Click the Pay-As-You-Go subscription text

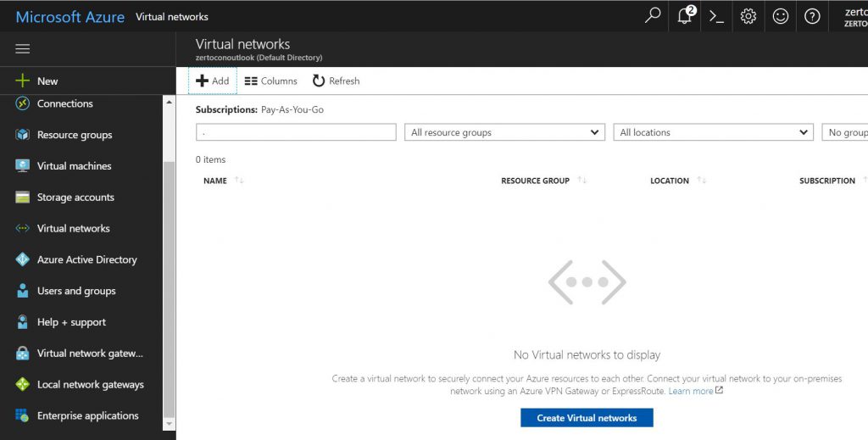[292, 109]
